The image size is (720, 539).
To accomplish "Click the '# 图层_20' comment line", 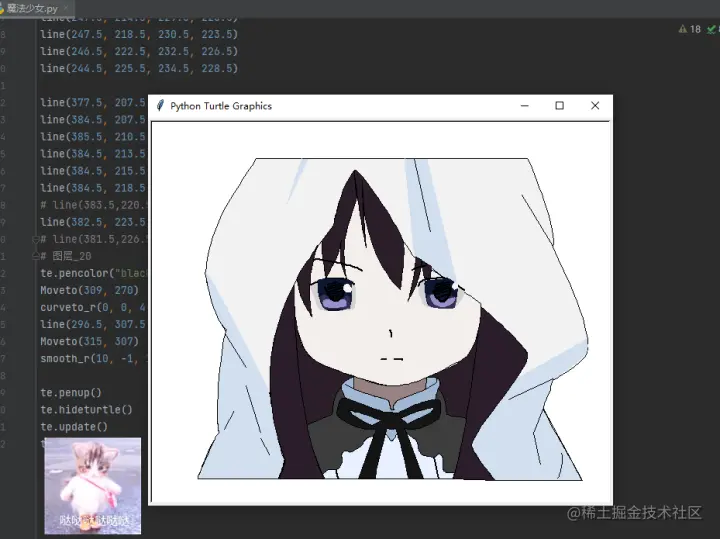I will click(66, 256).
